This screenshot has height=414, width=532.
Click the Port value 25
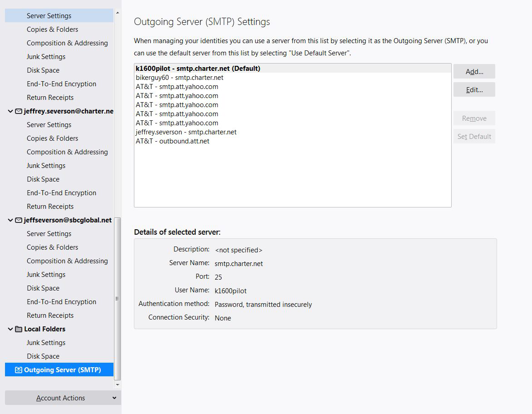(x=218, y=277)
